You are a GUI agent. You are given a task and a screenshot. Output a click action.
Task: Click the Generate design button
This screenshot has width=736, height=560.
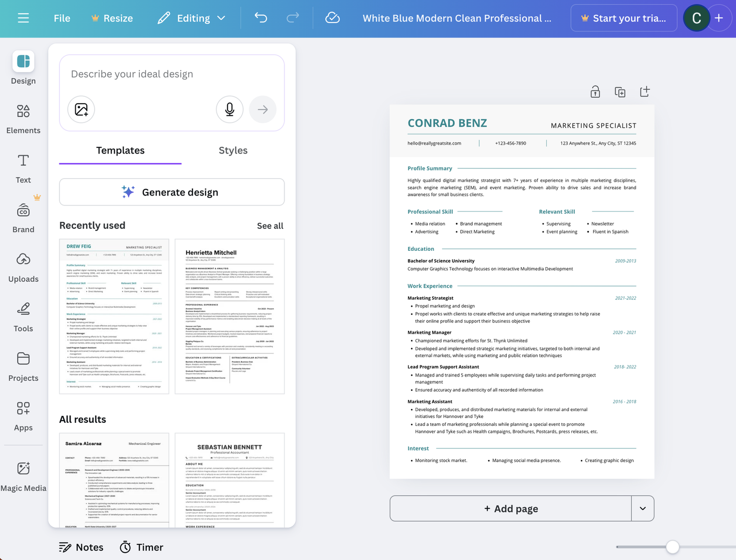(171, 192)
